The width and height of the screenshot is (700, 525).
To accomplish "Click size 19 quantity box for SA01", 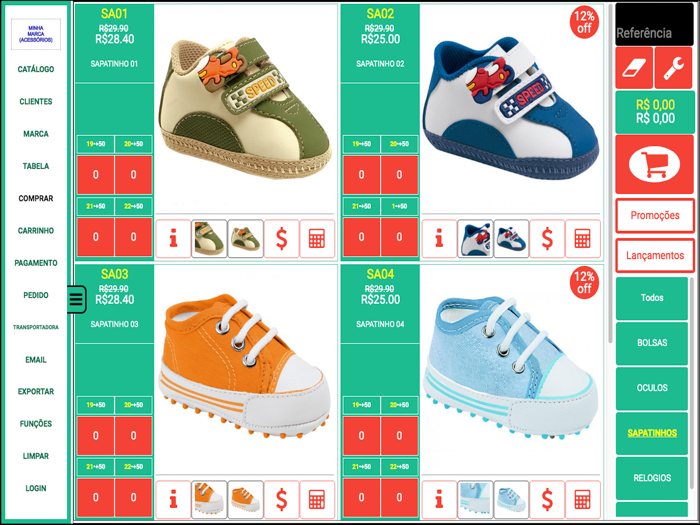I will pos(96,175).
